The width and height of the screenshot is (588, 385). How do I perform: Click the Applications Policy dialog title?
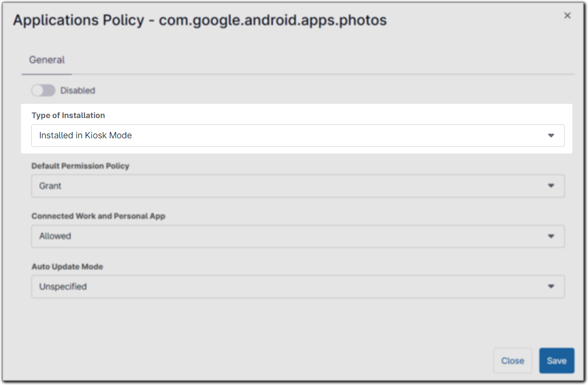point(79,20)
